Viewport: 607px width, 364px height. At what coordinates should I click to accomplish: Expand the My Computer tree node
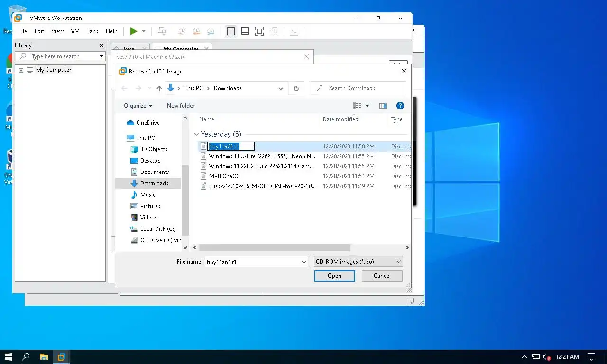(21, 70)
